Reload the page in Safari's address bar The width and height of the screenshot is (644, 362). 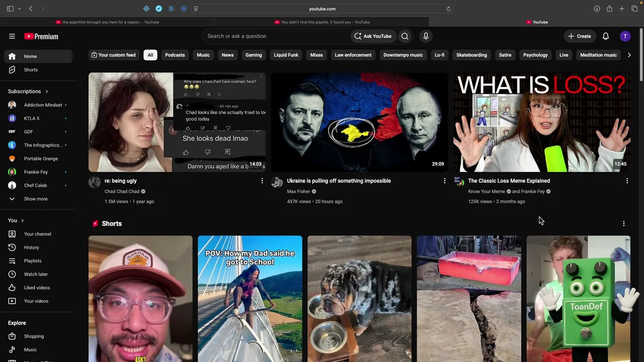pos(448,9)
